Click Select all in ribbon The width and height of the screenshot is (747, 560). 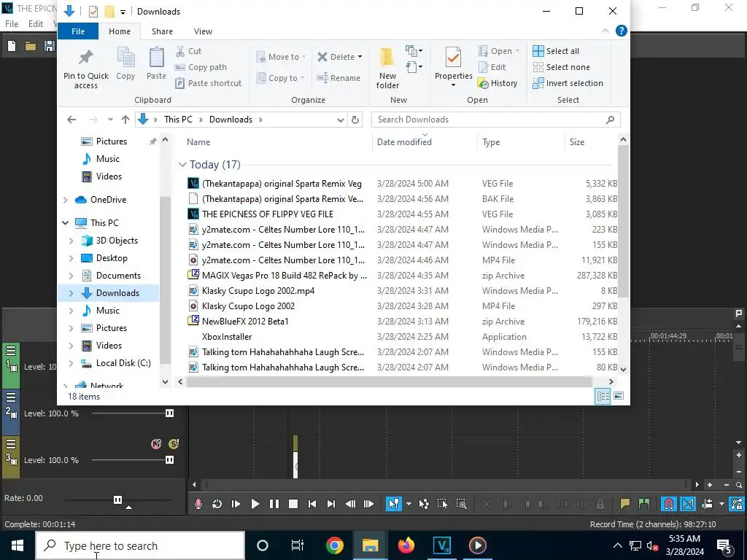coord(556,51)
